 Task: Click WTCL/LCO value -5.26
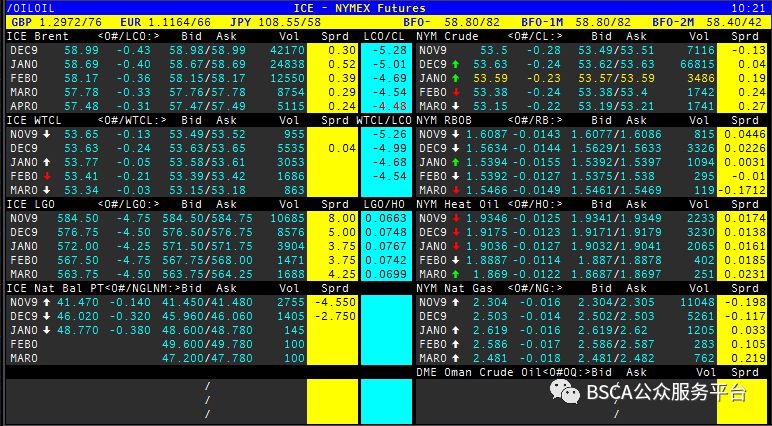tap(389, 134)
